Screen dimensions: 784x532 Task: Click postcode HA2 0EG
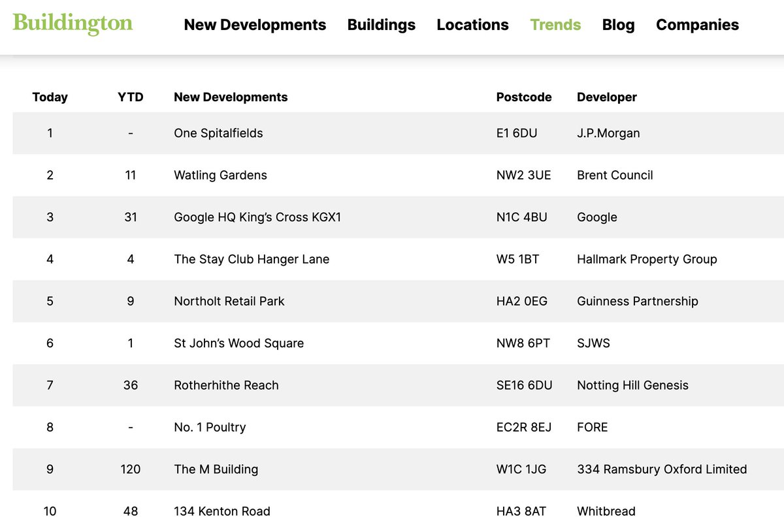coord(522,302)
